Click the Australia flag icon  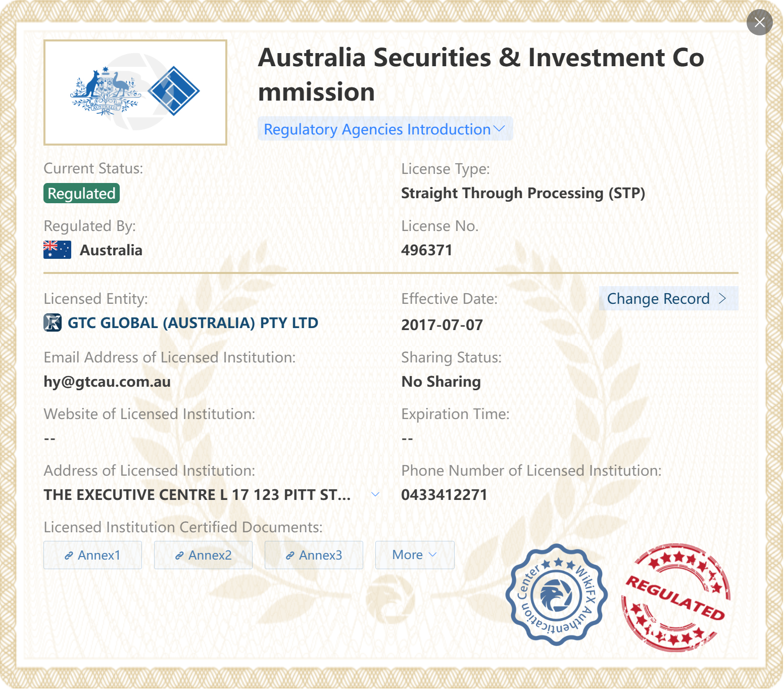(x=57, y=250)
